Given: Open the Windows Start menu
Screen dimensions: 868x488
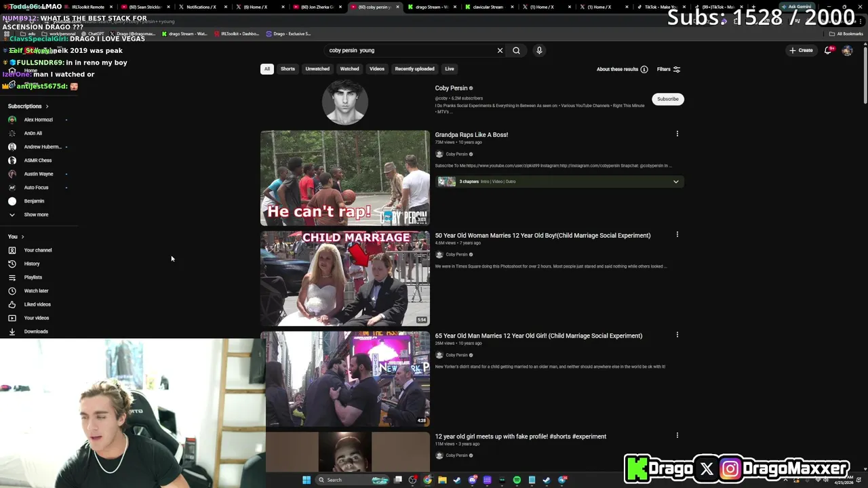Looking at the screenshot, I should [307, 480].
